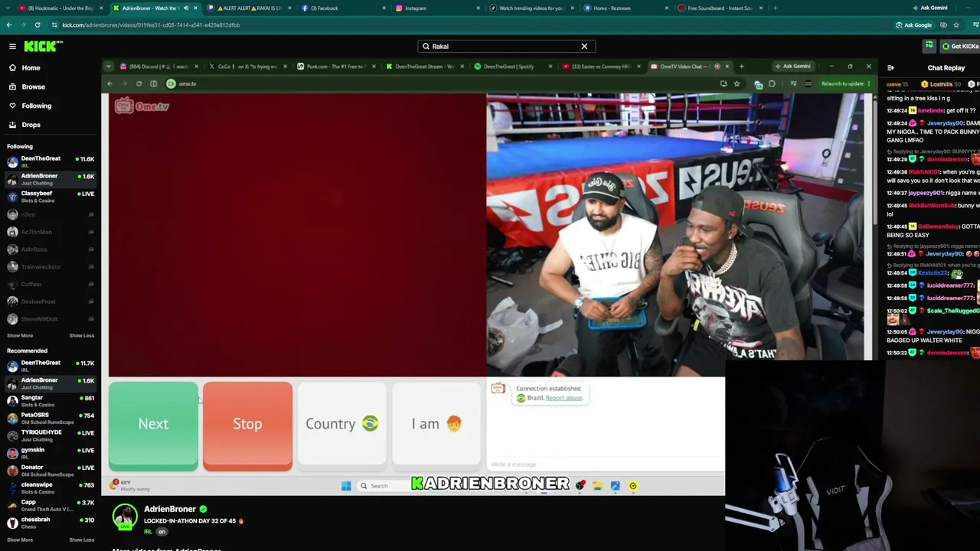980x551 pixels.
Task: Bookmark this page with the star icon
Action: click(956, 24)
